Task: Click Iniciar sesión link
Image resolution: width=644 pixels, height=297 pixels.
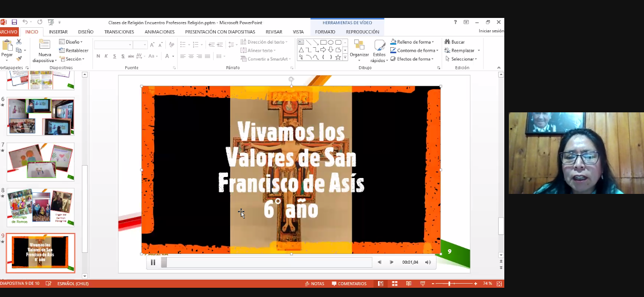Action: pyautogui.click(x=491, y=31)
